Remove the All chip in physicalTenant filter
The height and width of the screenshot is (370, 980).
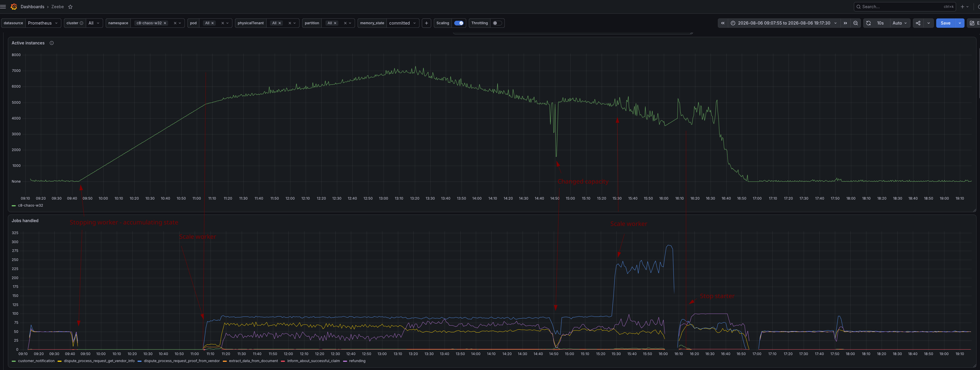280,23
